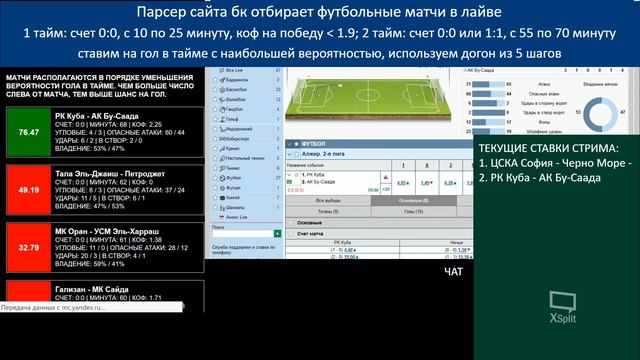The height and width of the screenshot is (360, 640).
Task: Click the Гализан - МК Сайда title
Action: click(92, 289)
